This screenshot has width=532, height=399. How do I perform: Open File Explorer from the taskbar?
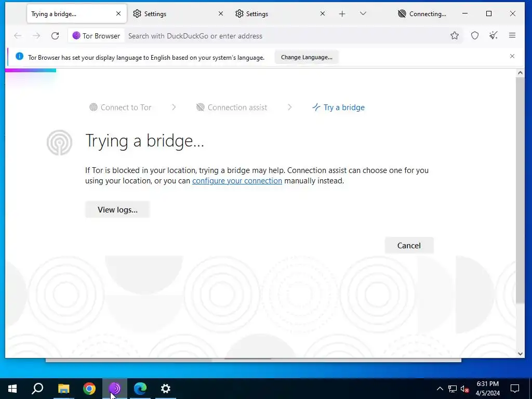coord(63,389)
